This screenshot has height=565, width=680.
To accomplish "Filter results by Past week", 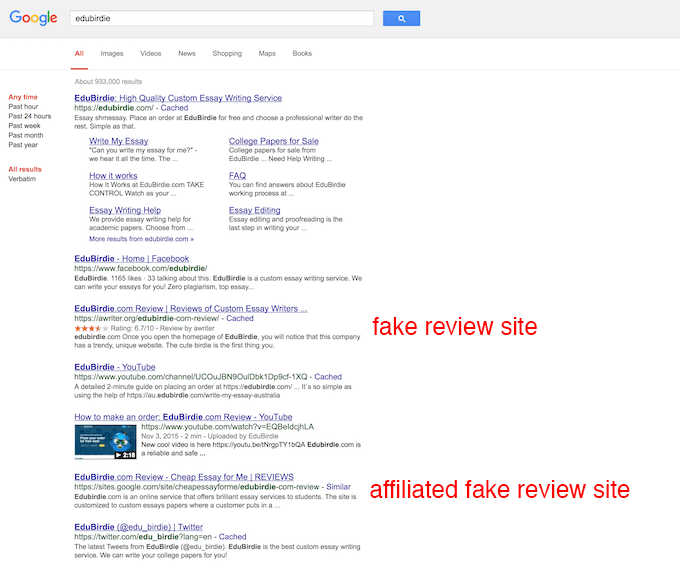I will coord(24,125).
